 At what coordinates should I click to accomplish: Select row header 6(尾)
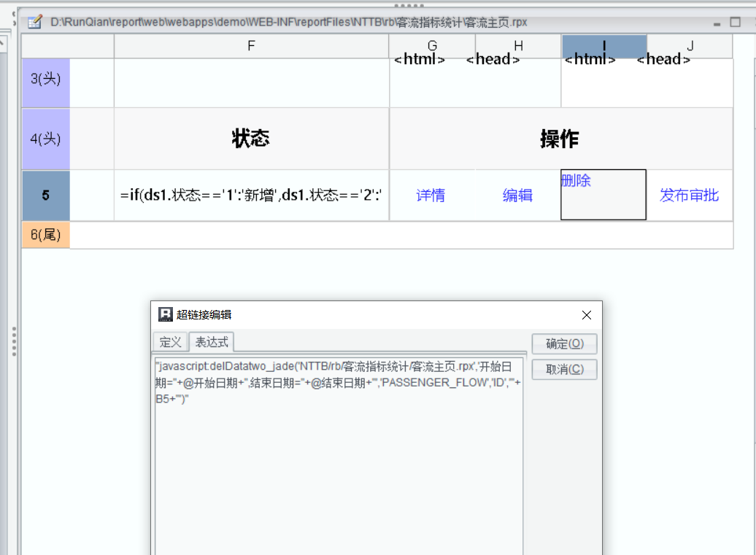point(45,236)
